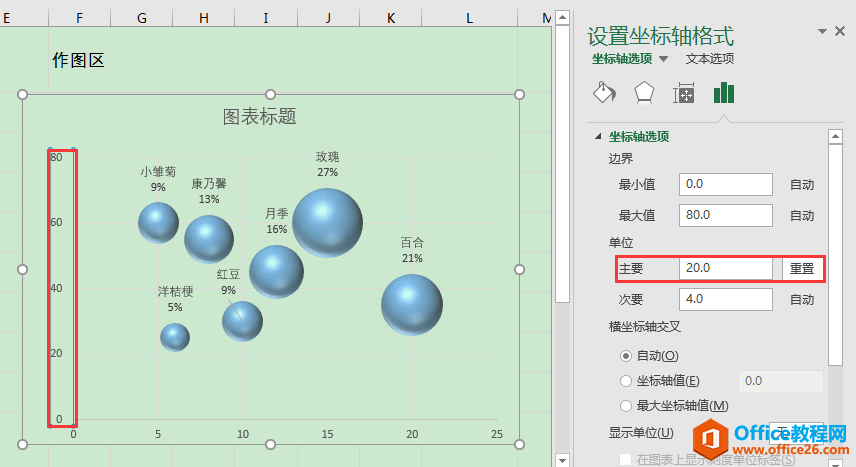Click the worksheet vertical scrollbar thumb
This screenshot has width=856, height=467.
[562, 163]
